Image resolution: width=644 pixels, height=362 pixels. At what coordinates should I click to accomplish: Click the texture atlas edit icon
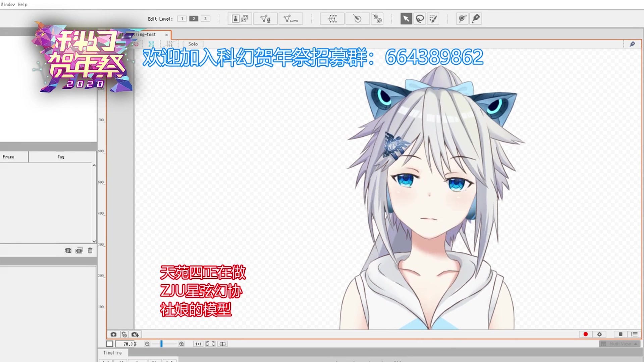pyautogui.click(x=240, y=19)
